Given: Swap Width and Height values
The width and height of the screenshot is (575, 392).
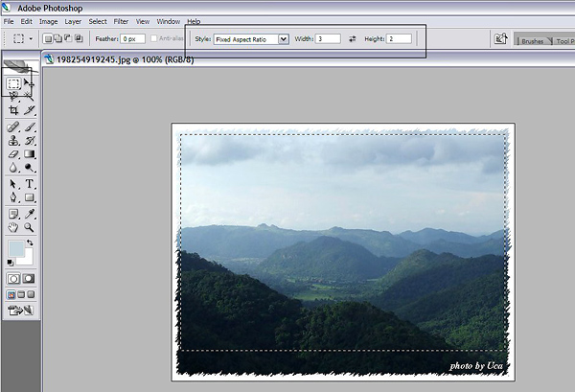Looking at the screenshot, I should pyautogui.click(x=352, y=39).
